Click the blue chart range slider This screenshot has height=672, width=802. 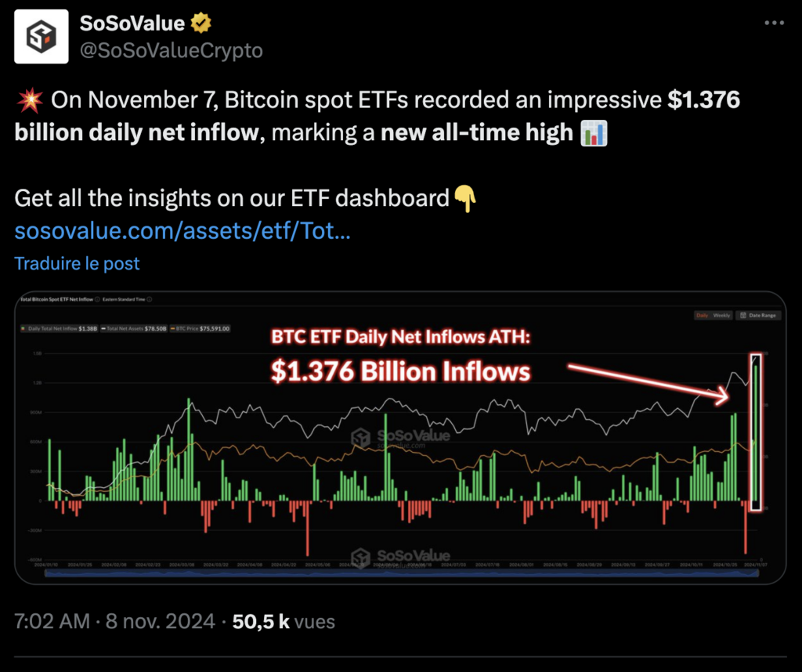(401, 573)
